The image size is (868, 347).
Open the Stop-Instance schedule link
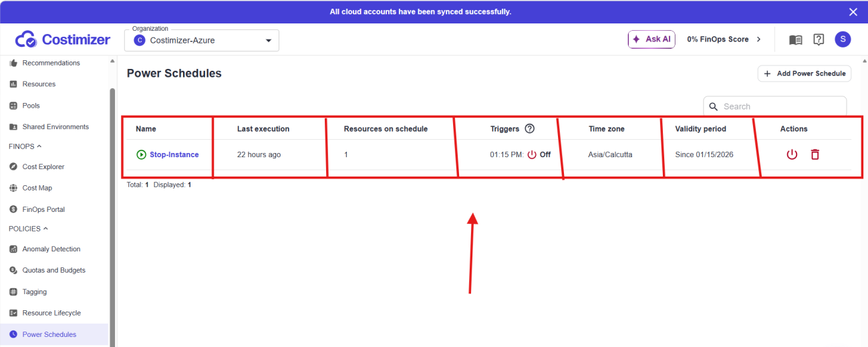click(x=174, y=154)
